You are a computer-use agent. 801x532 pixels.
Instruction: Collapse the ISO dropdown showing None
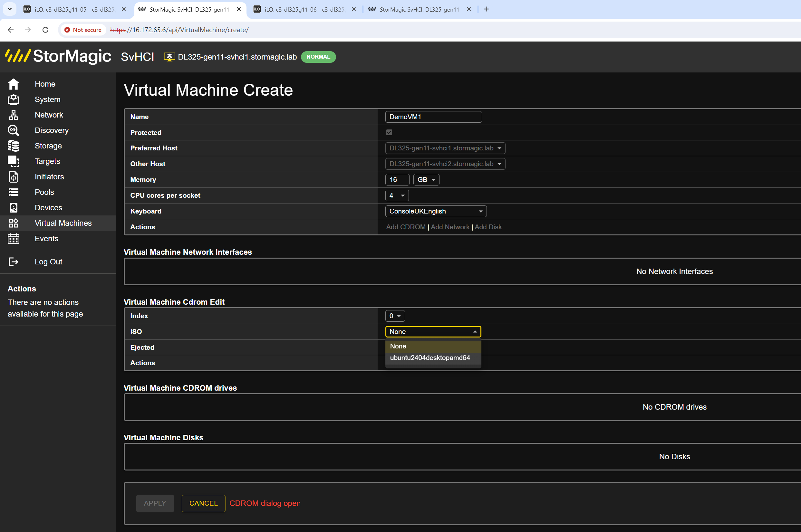(433, 331)
